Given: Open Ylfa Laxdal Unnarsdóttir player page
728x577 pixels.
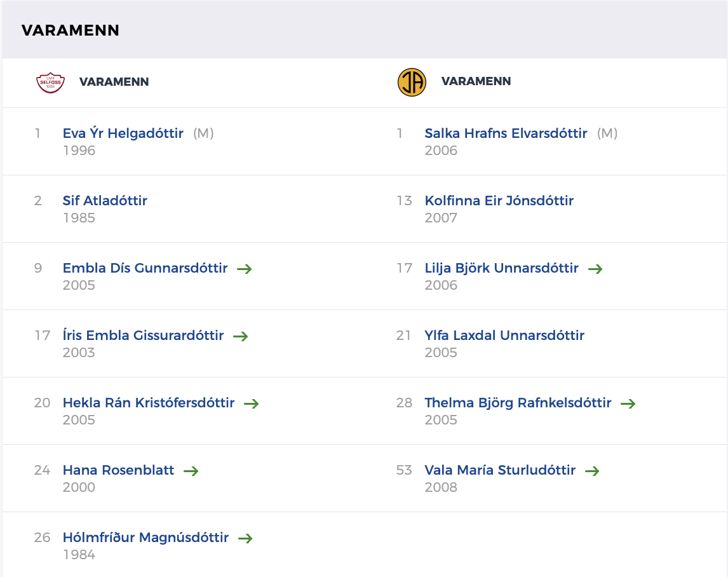Looking at the screenshot, I should (x=504, y=336).
